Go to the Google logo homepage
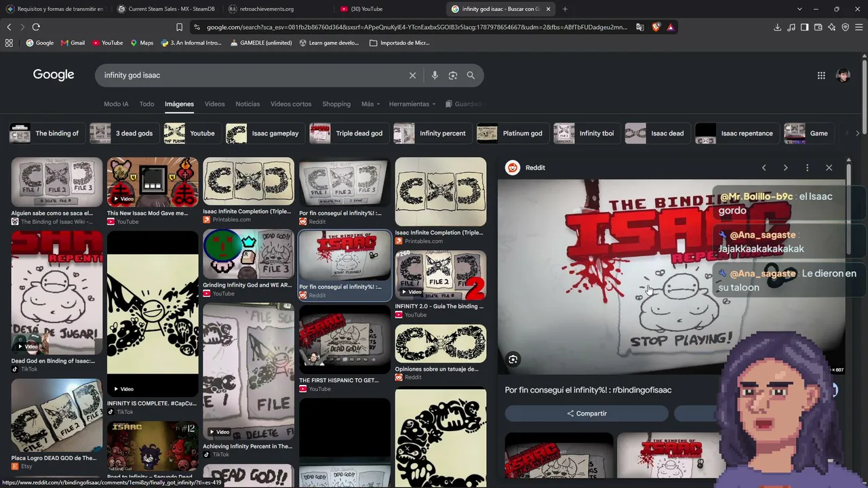The image size is (868, 488). 54,75
